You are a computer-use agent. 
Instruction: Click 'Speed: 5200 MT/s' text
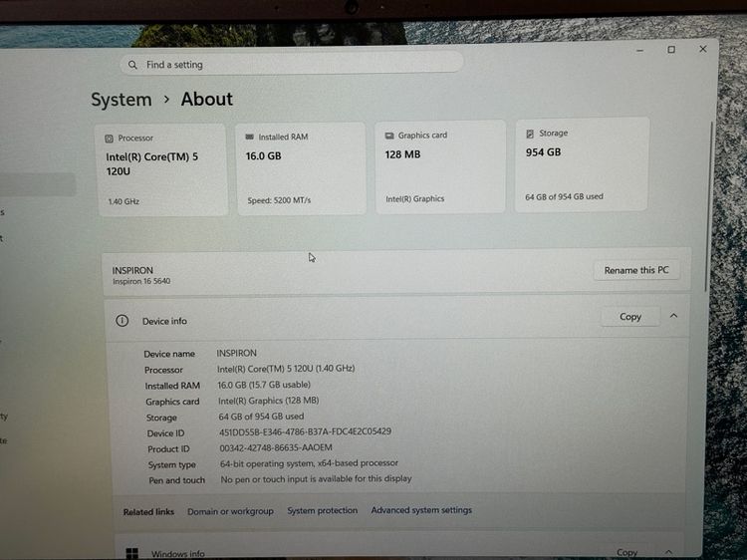tap(279, 200)
